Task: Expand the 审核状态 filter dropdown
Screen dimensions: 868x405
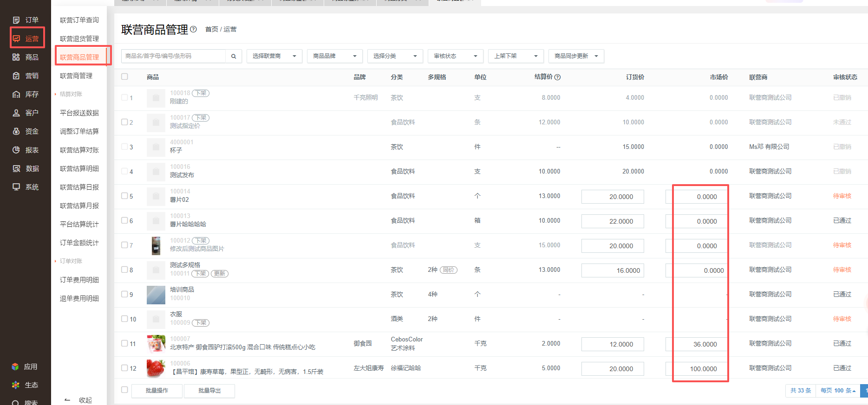Action: click(x=456, y=56)
